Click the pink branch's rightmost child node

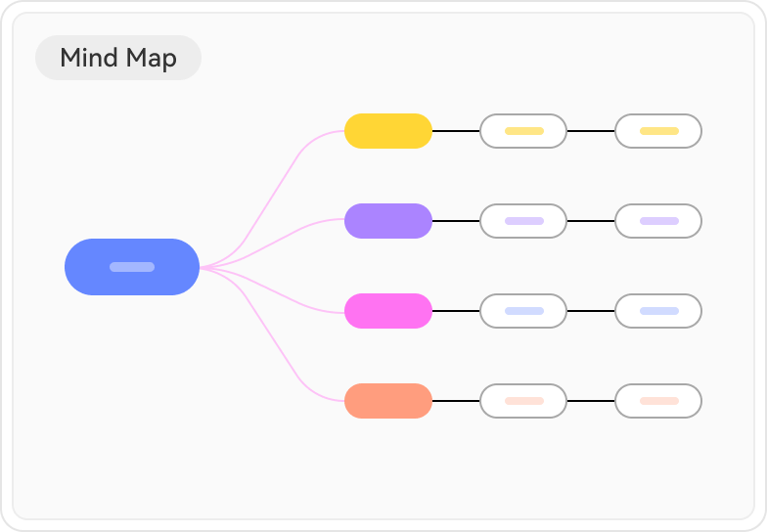click(658, 311)
